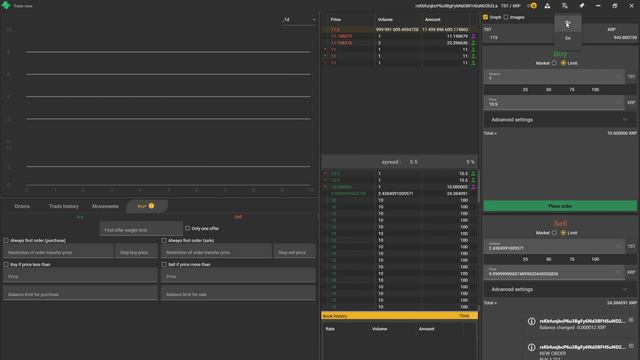
Task: Click the purchase Restriction of order transfer price field
Action: tap(58, 252)
